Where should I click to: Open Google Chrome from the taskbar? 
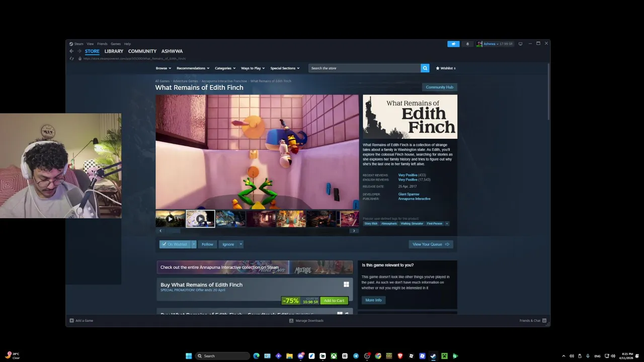pos(378,356)
